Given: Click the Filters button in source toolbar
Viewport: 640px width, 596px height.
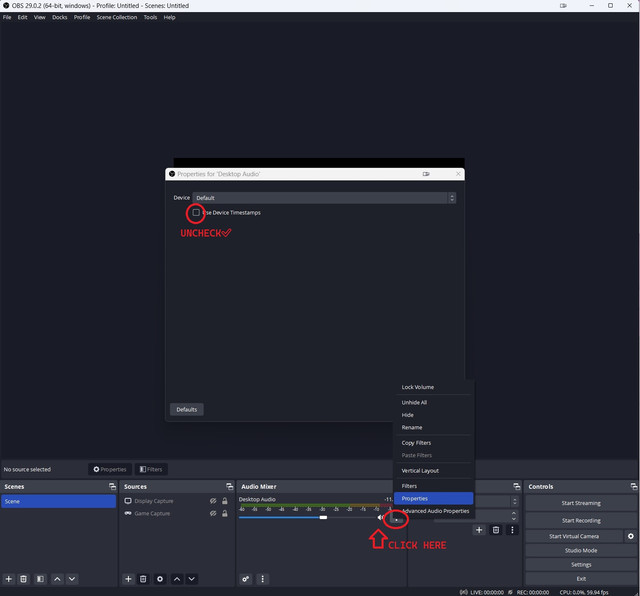Looking at the screenshot, I should (x=151, y=469).
